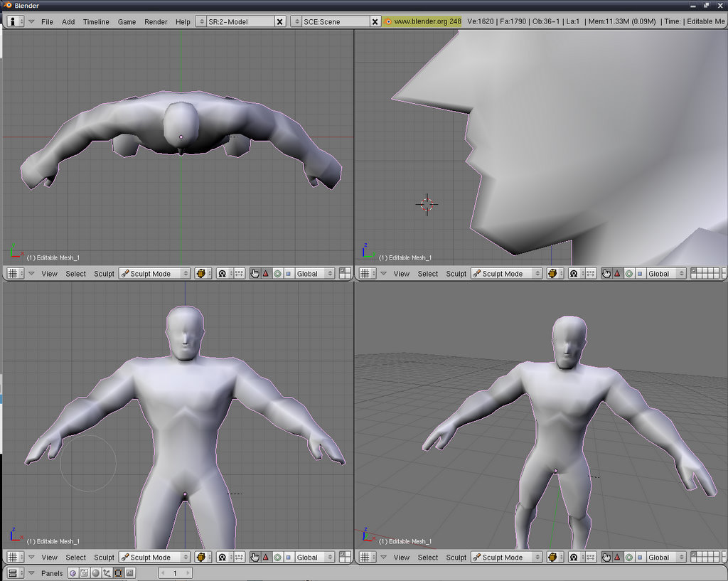Click the current frame number field in Panels header

[x=175, y=572]
